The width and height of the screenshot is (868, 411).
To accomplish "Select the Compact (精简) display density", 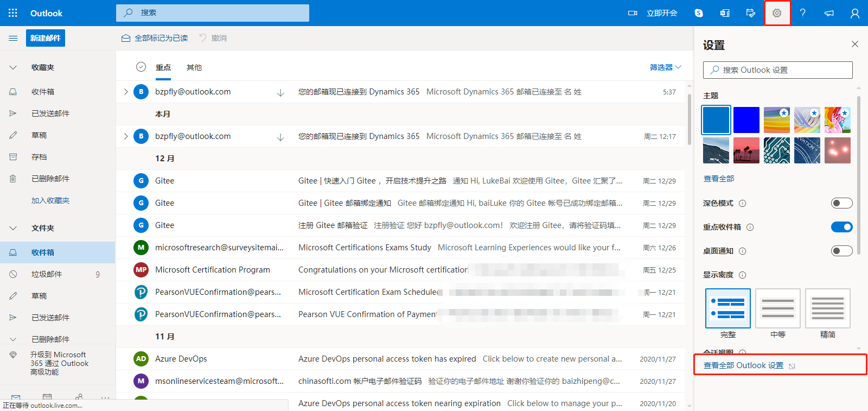I will tap(828, 308).
